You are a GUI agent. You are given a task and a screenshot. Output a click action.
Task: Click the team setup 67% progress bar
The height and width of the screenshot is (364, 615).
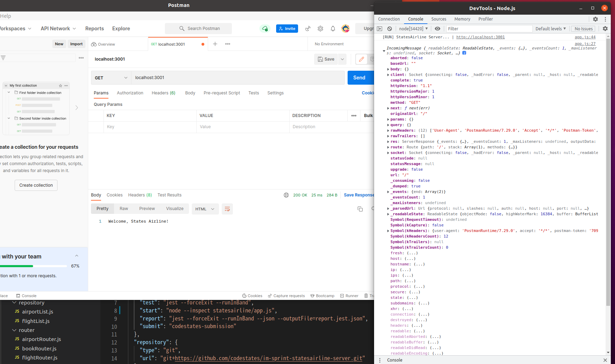pyautogui.click(x=33, y=266)
